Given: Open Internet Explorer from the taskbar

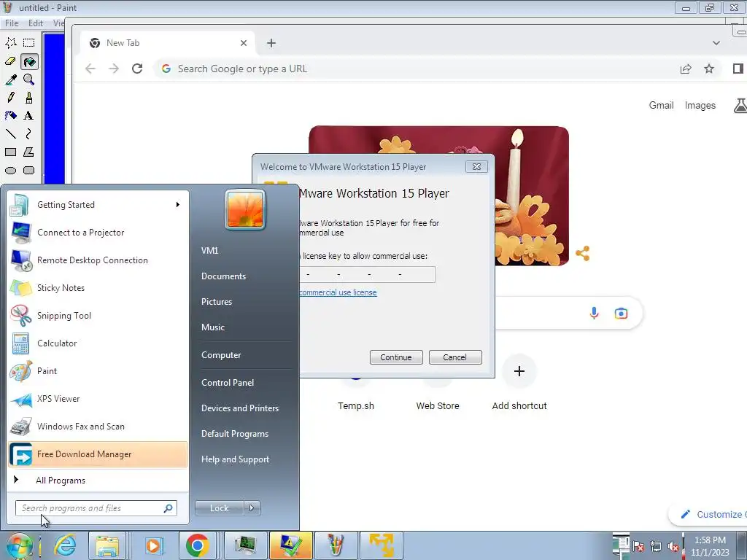Looking at the screenshot, I should (65, 545).
